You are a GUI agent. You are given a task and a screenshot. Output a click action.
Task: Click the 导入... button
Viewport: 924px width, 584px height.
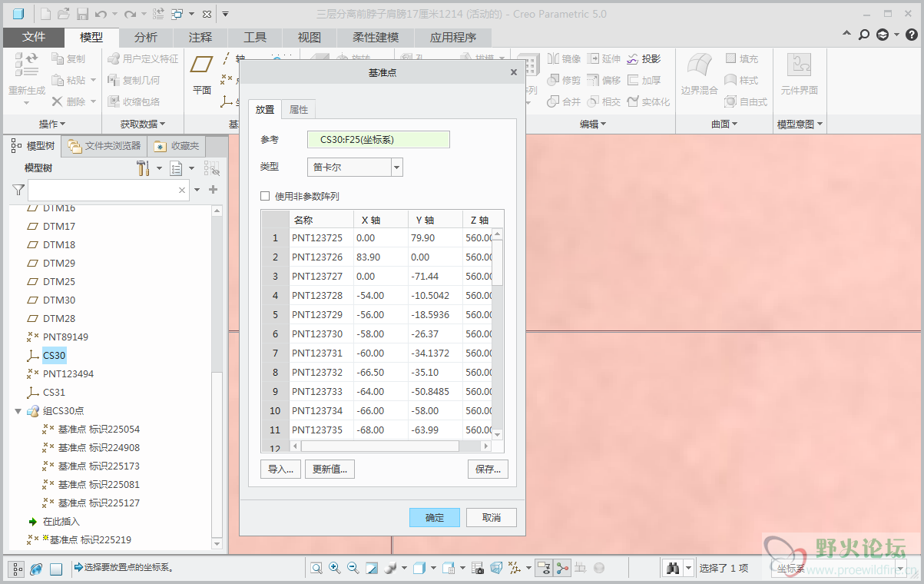(x=281, y=469)
